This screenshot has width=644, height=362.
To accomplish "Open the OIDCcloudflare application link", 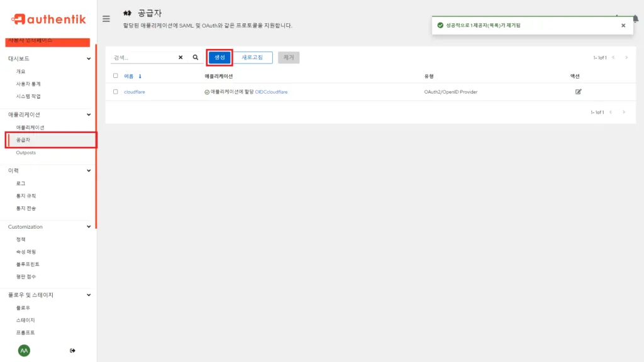I will click(270, 91).
